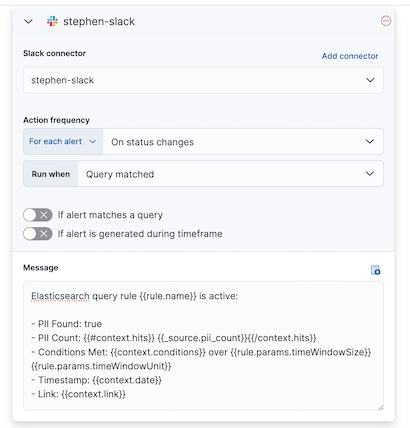Open the For each alert dropdown

[x=63, y=141]
